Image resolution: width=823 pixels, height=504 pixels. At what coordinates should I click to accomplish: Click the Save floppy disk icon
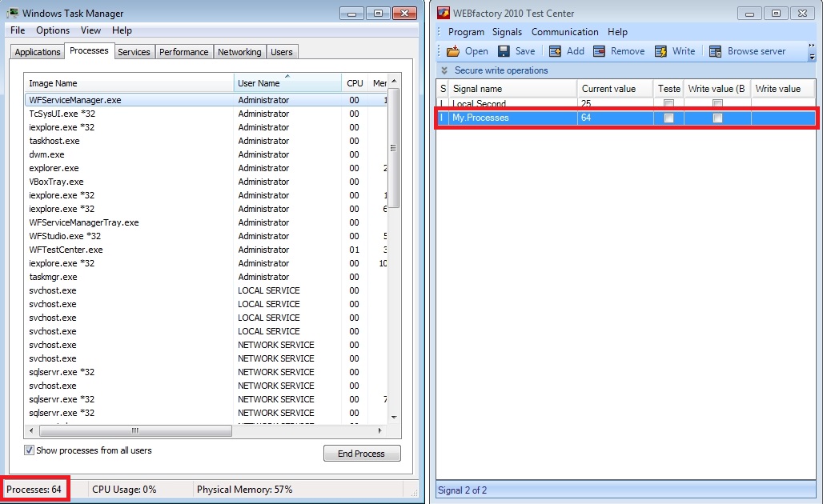[x=504, y=51]
